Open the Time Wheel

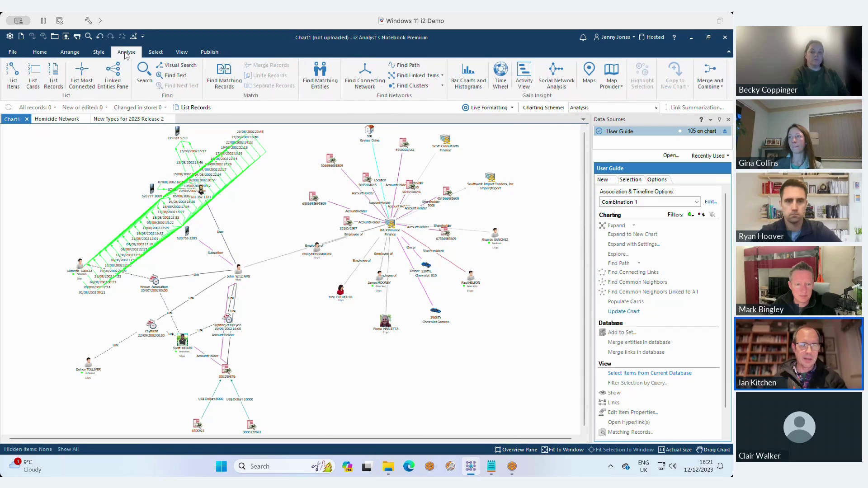[x=500, y=75]
